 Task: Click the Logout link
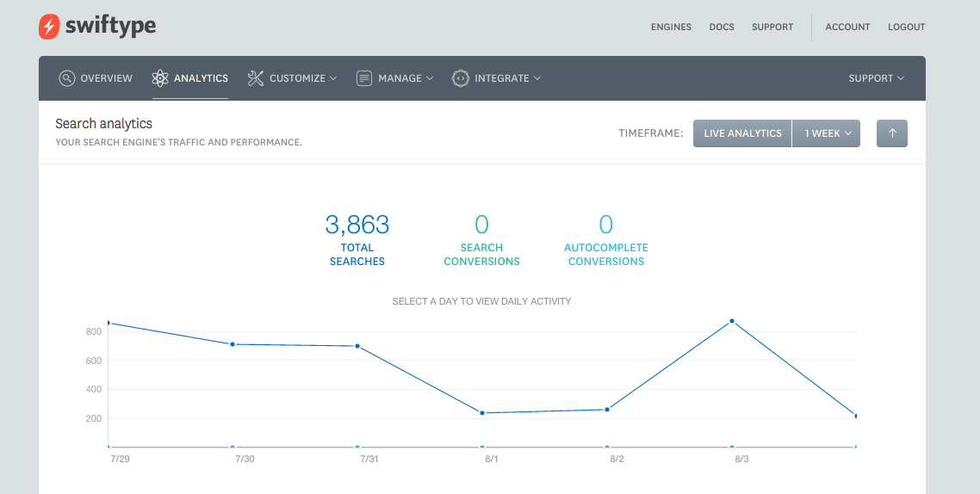point(906,27)
